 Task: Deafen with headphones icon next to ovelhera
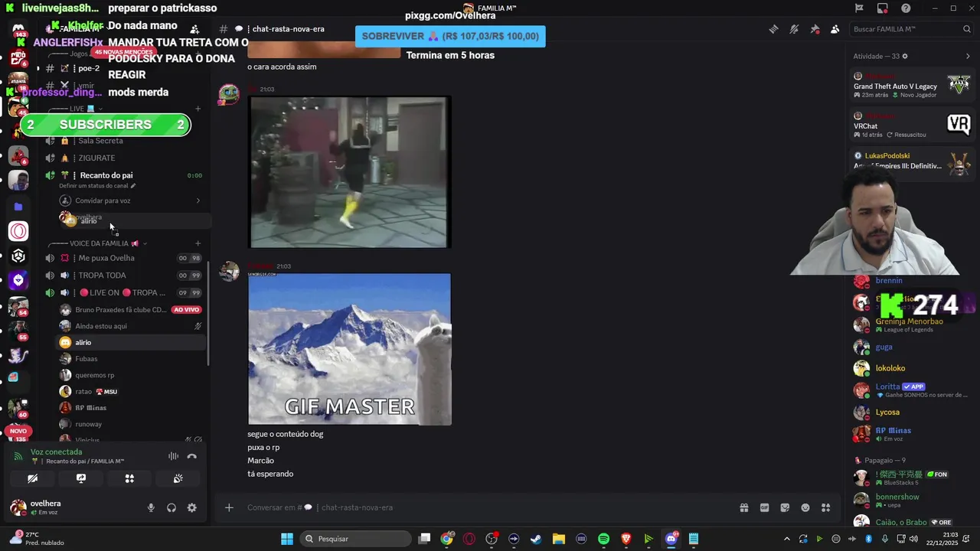point(171,507)
